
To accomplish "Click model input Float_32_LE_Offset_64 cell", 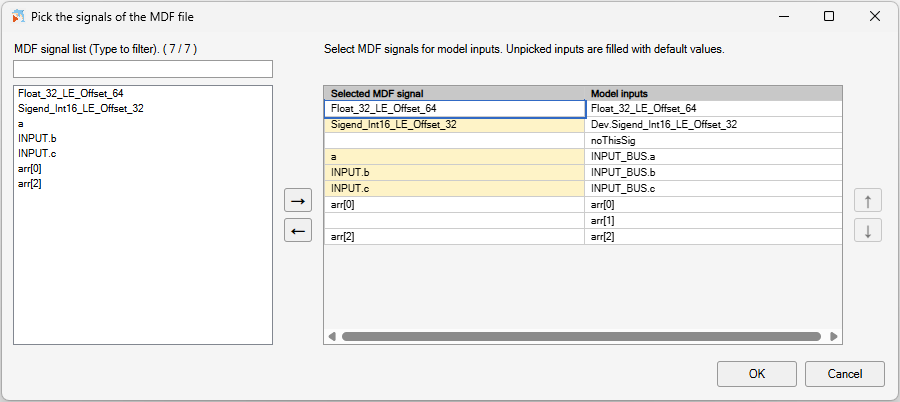I will tap(713, 109).
